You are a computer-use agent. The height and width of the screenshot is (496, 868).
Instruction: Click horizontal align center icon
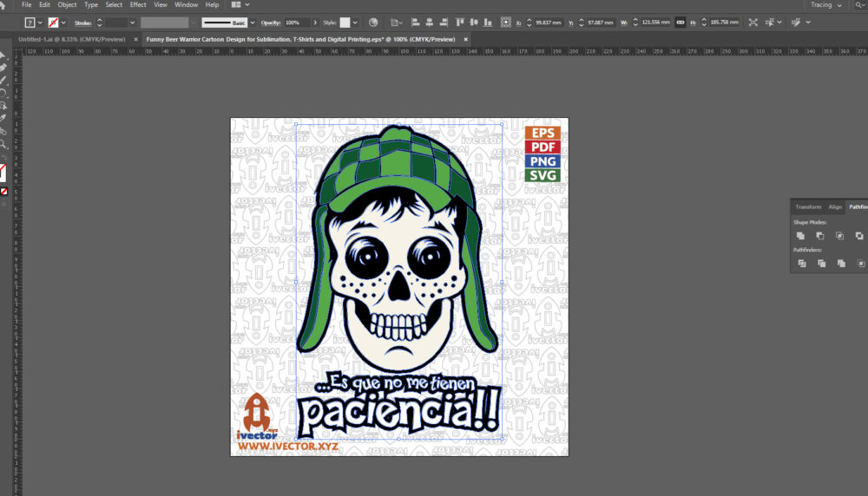point(429,23)
